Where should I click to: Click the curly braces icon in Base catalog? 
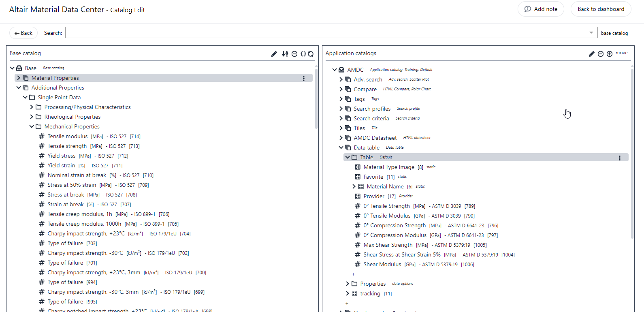303,54
